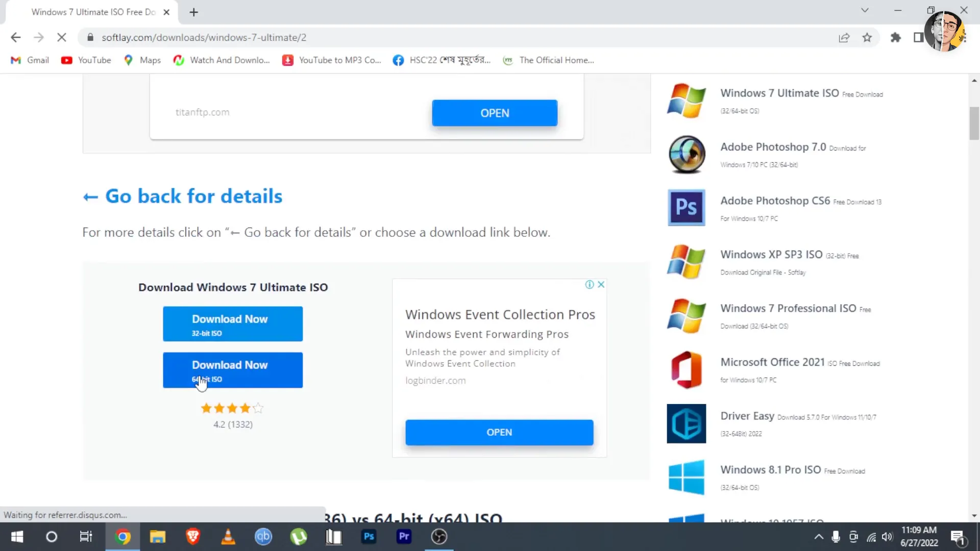Open File Explorer from taskbar
The height and width of the screenshot is (551, 980).
pyautogui.click(x=158, y=537)
